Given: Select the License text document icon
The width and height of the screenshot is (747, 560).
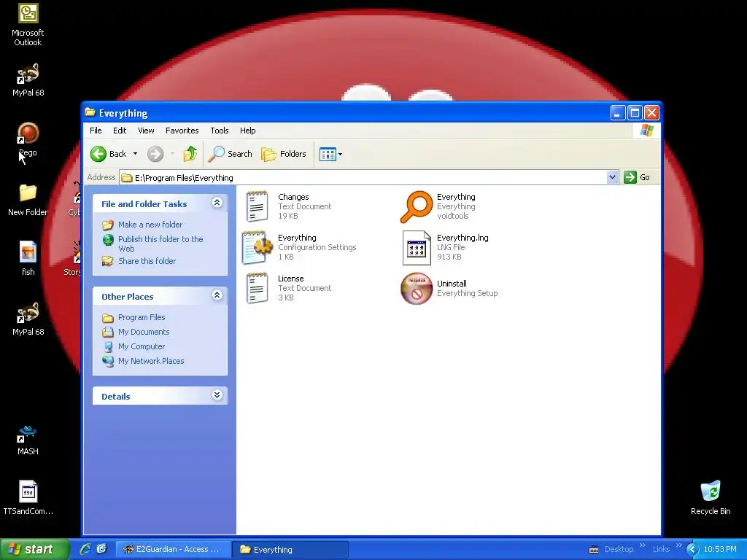Looking at the screenshot, I should (258, 289).
